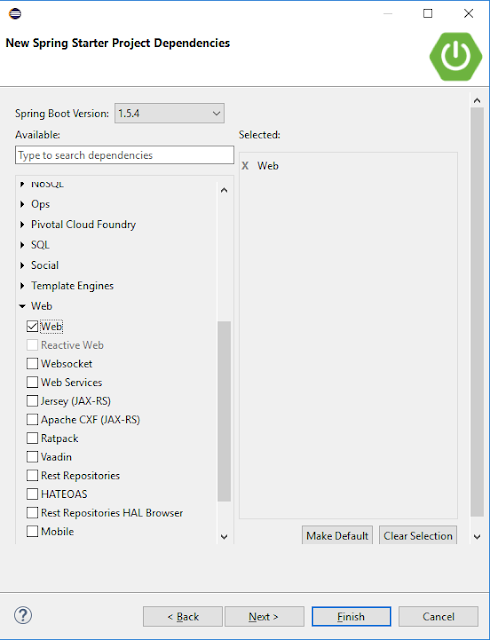Focus the dependency search field
This screenshot has height=640, width=490.
[125, 155]
